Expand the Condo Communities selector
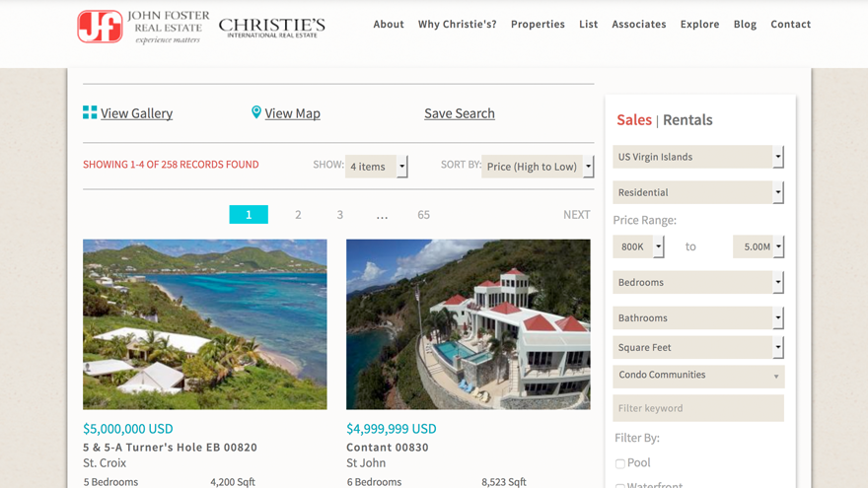868x488 pixels. click(x=698, y=377)
